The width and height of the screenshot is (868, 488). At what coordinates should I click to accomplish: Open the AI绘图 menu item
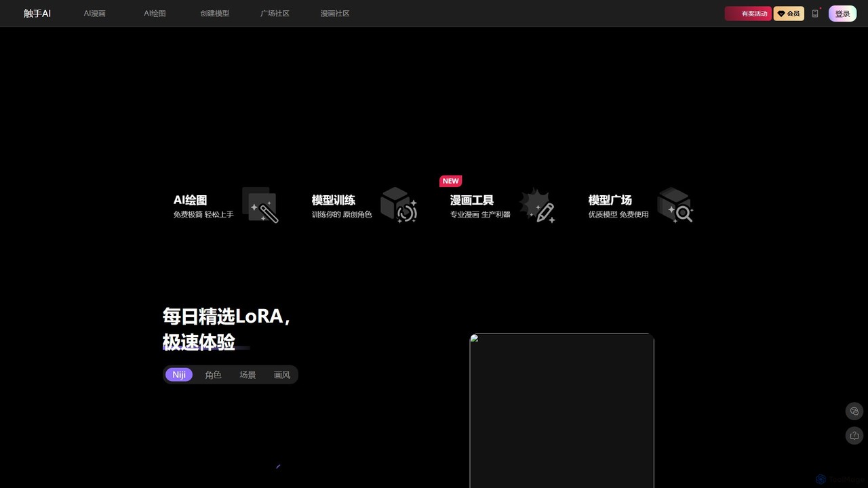point(155,14)
